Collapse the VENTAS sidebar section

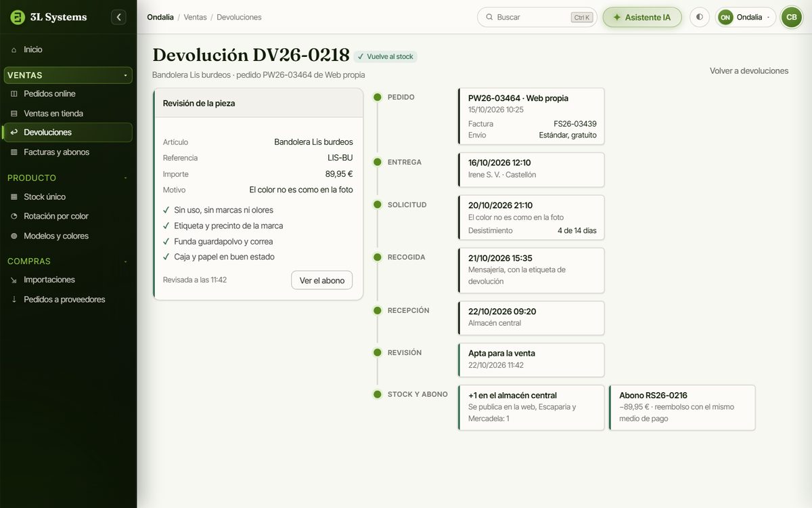[x=68, y=75]
